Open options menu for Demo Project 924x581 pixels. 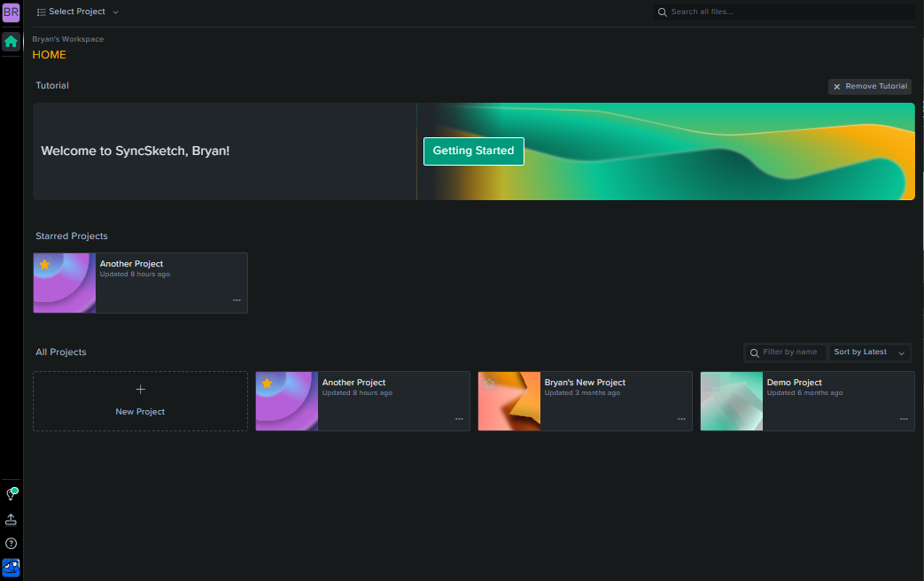[904, 419]
